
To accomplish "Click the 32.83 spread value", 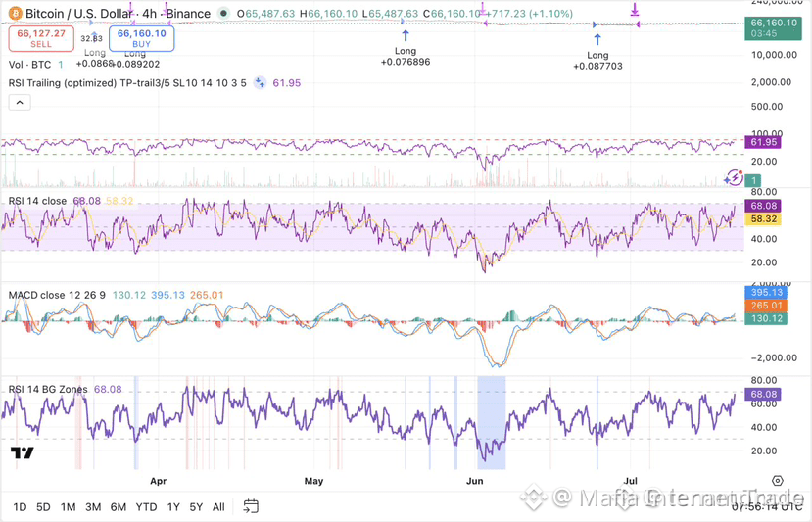I will point(91,38).
